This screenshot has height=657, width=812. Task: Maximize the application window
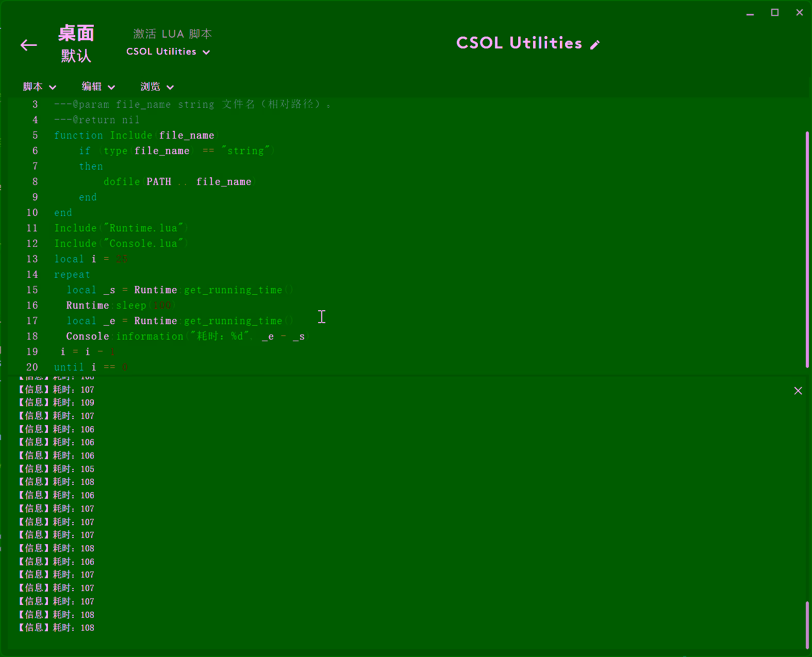tap(774, 13)
